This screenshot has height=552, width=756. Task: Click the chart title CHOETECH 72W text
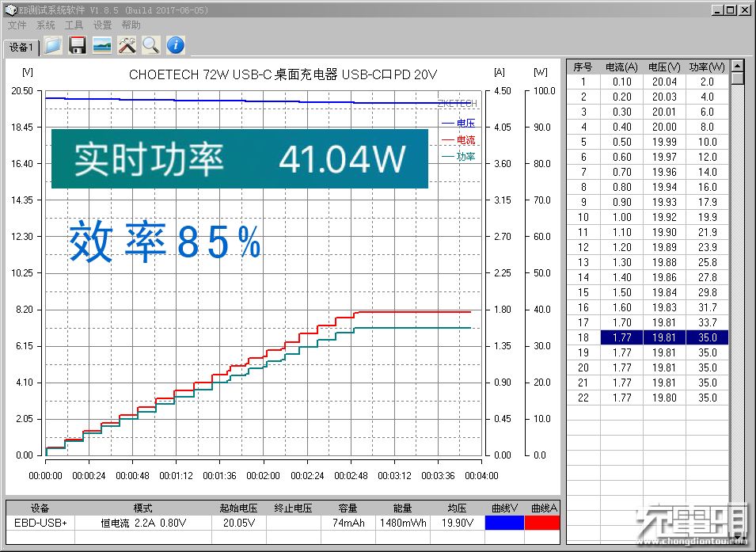[283, 74]
